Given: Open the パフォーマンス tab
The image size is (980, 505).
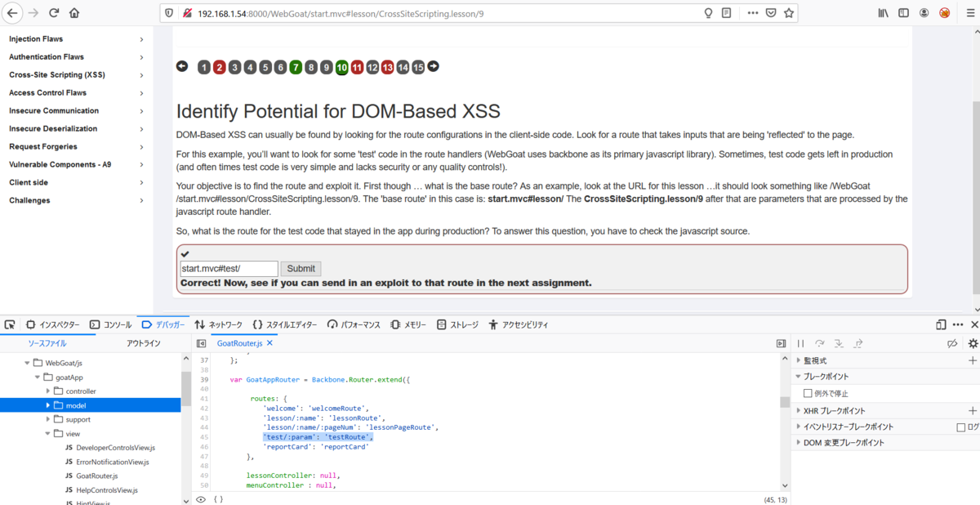Looking at the screenshot, I should point(354,324).
